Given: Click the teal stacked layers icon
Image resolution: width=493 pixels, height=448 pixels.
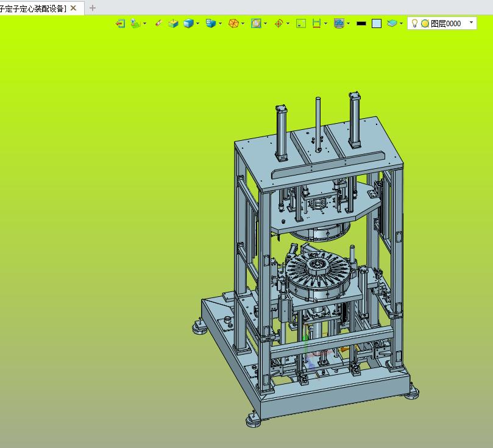Looking at the screenshot, I should (x=392, y=23).
